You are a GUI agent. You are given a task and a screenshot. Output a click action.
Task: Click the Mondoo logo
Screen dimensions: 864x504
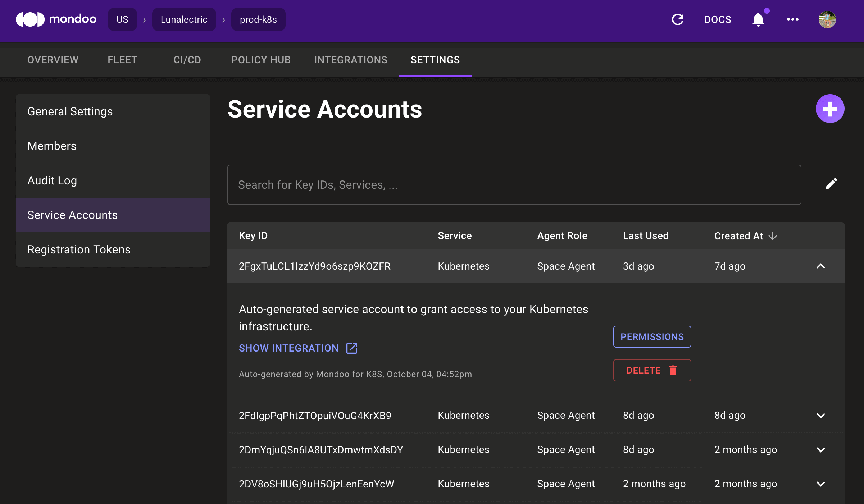coord(56,19)
